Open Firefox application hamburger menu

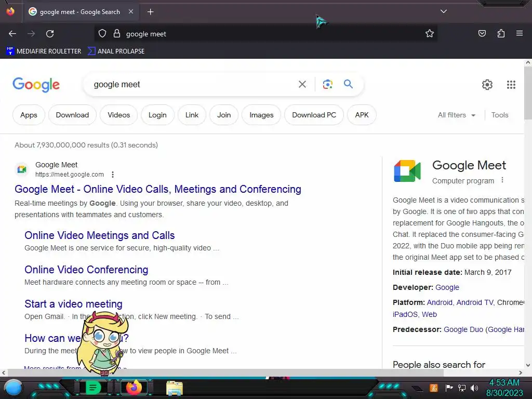coord(520,33)
